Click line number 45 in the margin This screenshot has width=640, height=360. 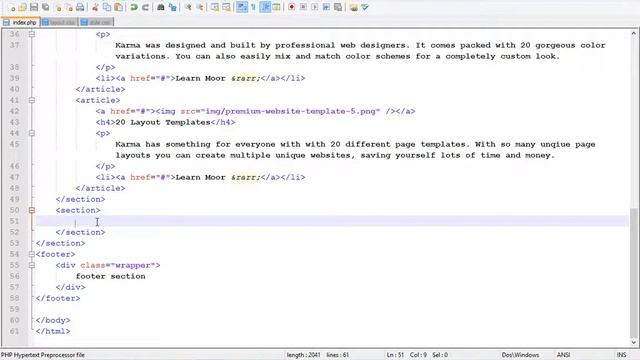tap(14, 144)
